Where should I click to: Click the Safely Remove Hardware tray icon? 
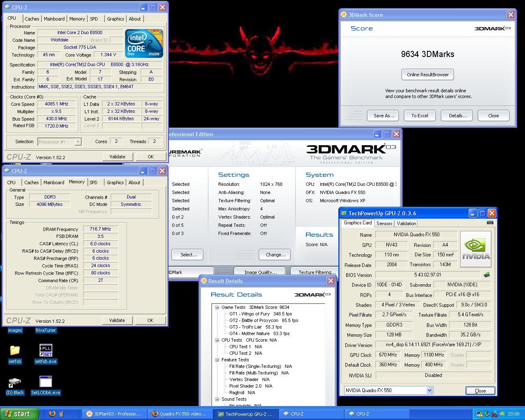click(487, 414)
